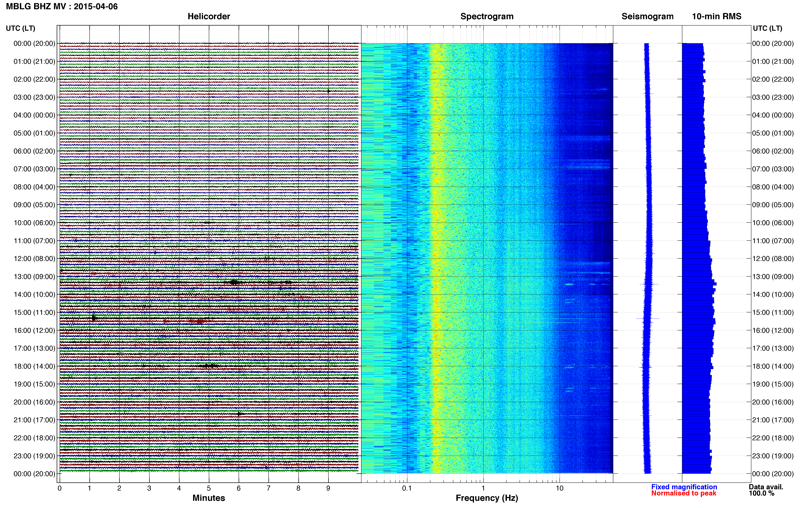812x508 pixels.
Task: Click left time label '06:00 (02:00)'
Action: click(x=34, y=151)
